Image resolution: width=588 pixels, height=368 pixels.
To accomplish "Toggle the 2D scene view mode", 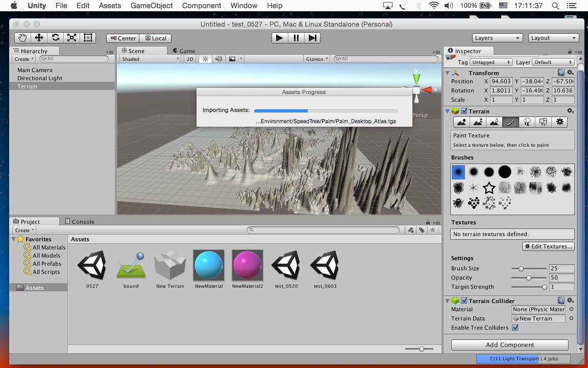I will coord(190,59).
